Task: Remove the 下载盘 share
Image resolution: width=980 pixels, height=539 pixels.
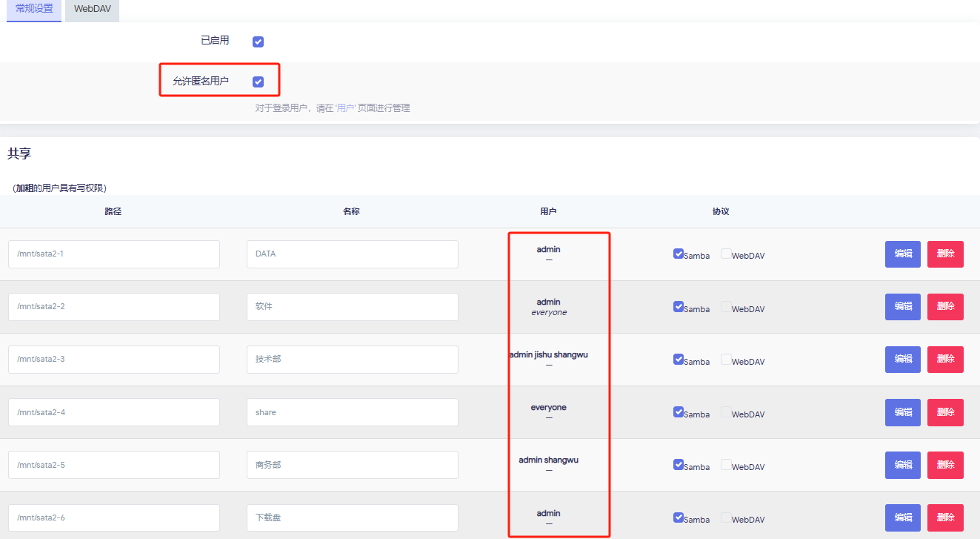Action: pos(945,517)
